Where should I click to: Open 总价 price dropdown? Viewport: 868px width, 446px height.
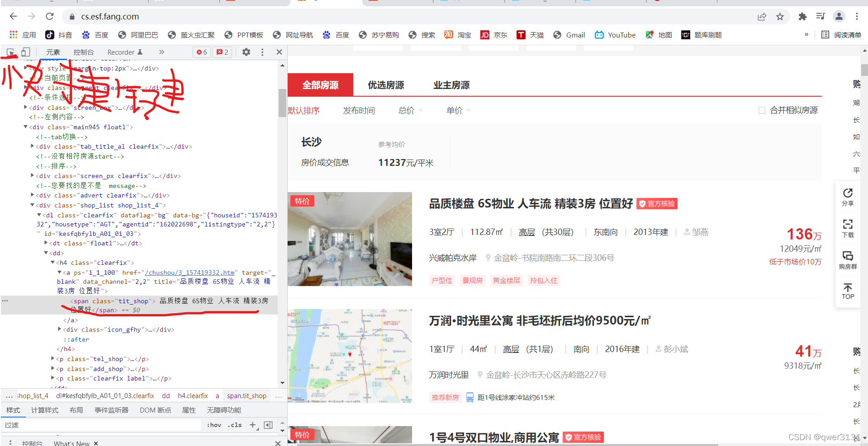coord(411,110)
